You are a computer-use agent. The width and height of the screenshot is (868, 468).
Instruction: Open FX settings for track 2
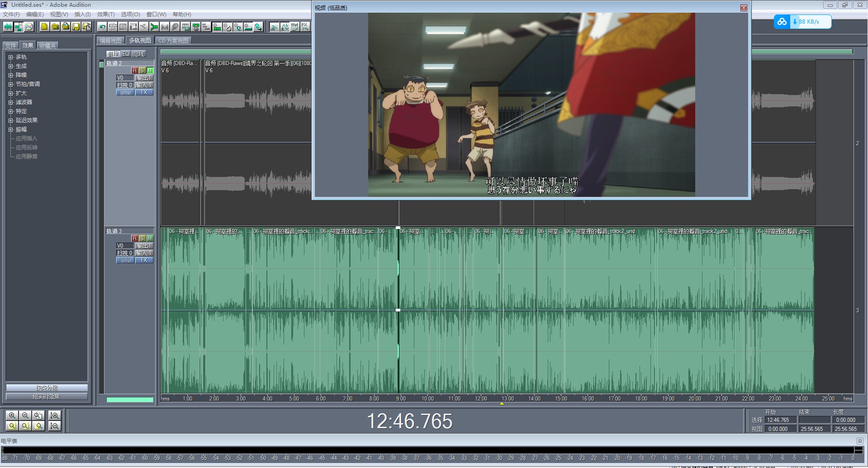click(x=144, y=92)
